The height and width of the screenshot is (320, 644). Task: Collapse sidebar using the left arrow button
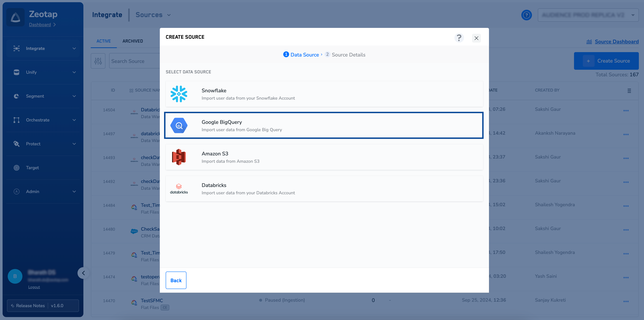pos(84,273)
